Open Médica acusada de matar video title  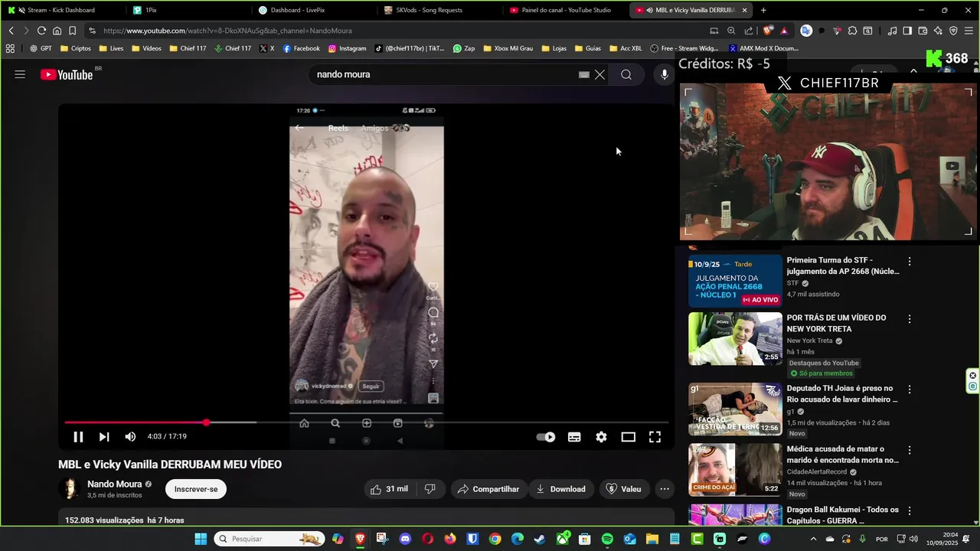click(x=842, y=455)
